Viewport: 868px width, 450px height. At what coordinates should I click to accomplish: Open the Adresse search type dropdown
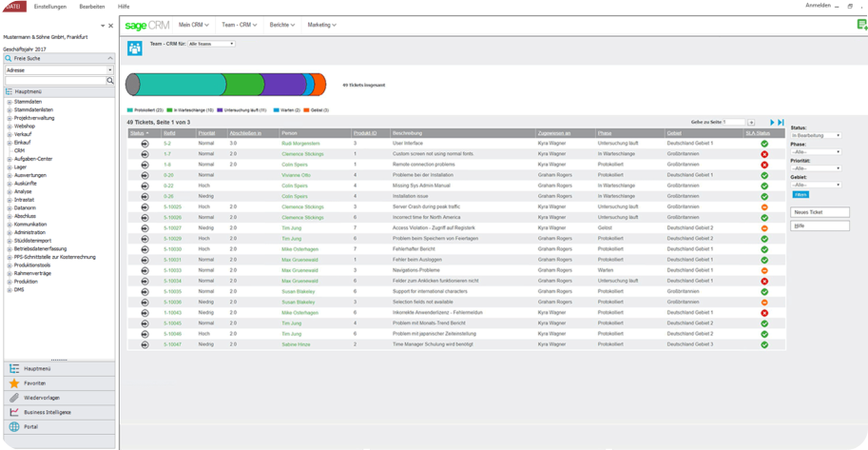(x=59, y=70)
